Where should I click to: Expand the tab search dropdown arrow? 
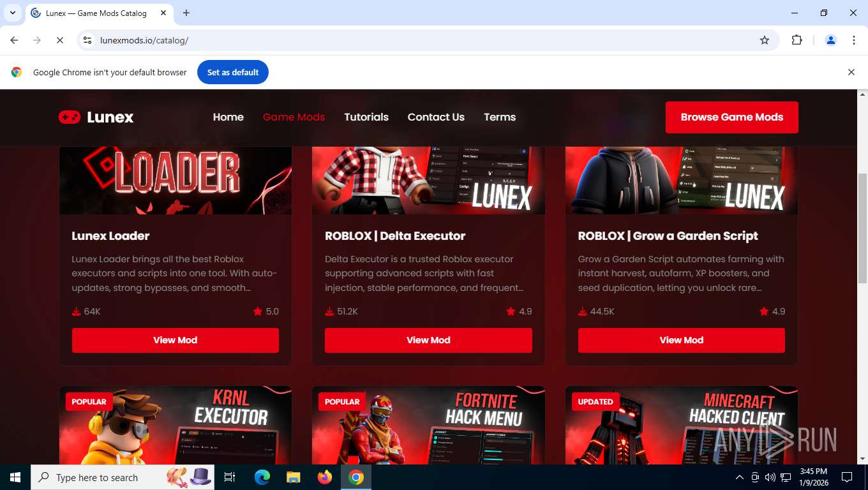12,13
